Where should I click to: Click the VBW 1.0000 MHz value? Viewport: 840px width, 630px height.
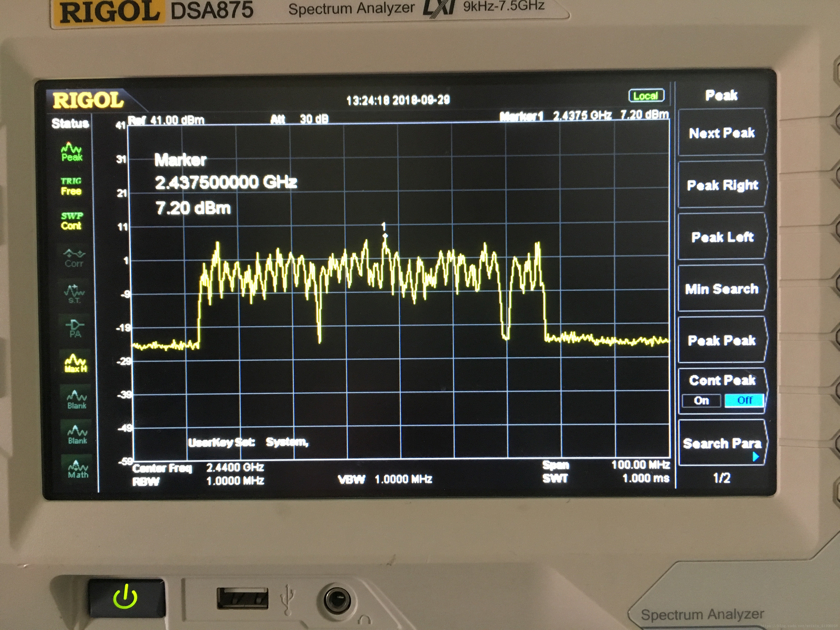[403, 479]
